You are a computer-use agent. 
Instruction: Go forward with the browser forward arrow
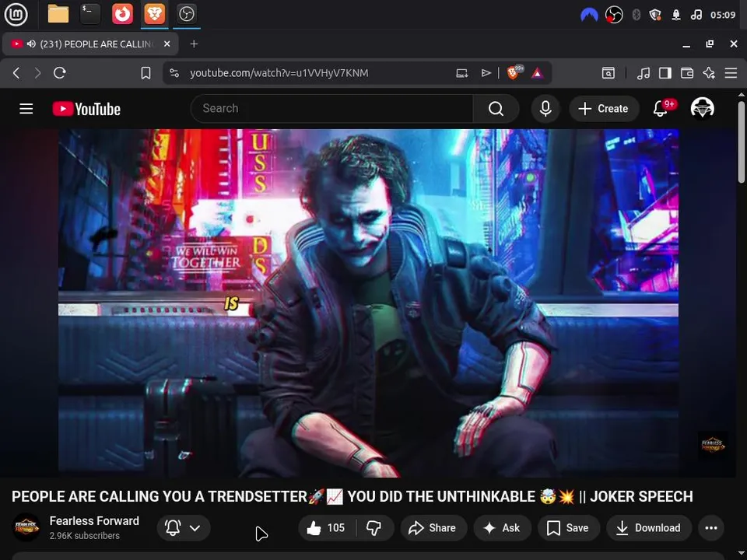[38, 73]
